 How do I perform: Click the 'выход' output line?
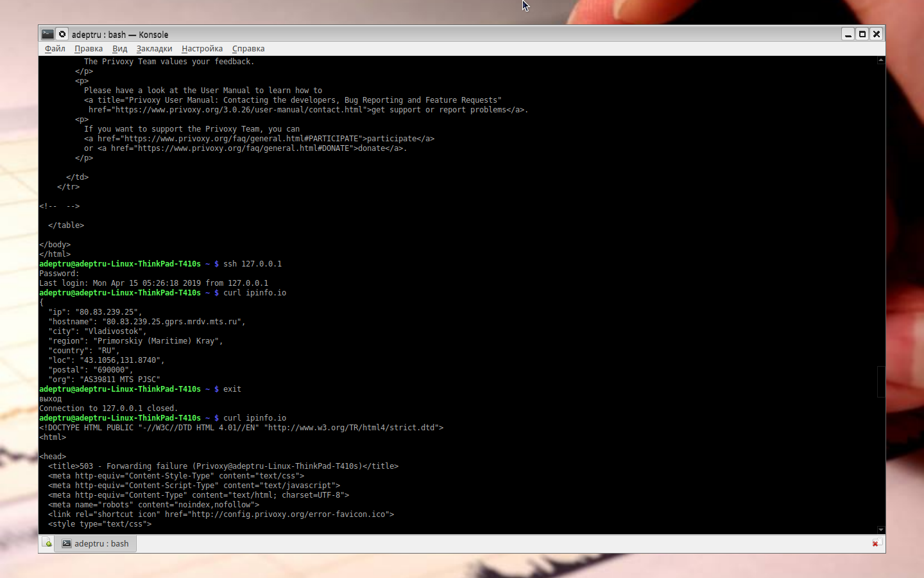tap(51, 399)
